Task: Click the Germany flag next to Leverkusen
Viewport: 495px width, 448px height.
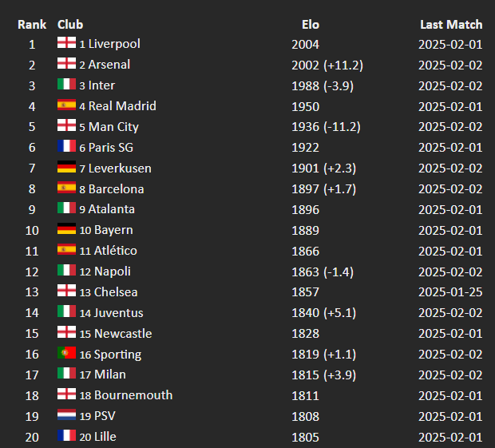Action: coord(66,168)
